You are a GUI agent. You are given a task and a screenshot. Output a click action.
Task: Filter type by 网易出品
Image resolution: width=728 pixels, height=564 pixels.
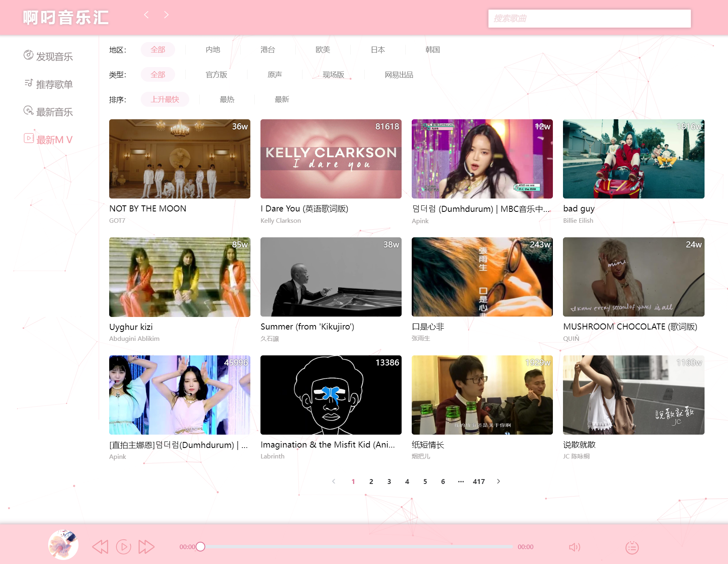coord(399,75)
